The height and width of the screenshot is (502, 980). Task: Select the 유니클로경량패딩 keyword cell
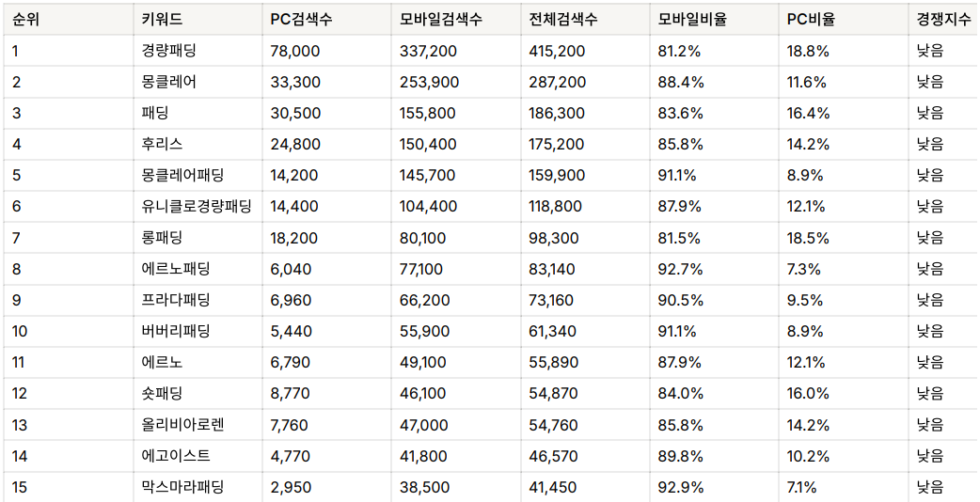click(198, 207)
